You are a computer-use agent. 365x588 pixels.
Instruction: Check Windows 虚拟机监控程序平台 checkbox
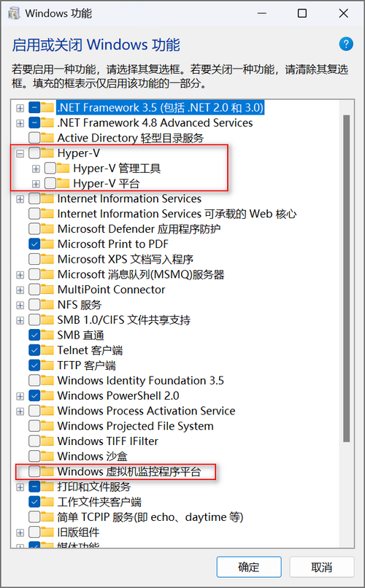34,471
